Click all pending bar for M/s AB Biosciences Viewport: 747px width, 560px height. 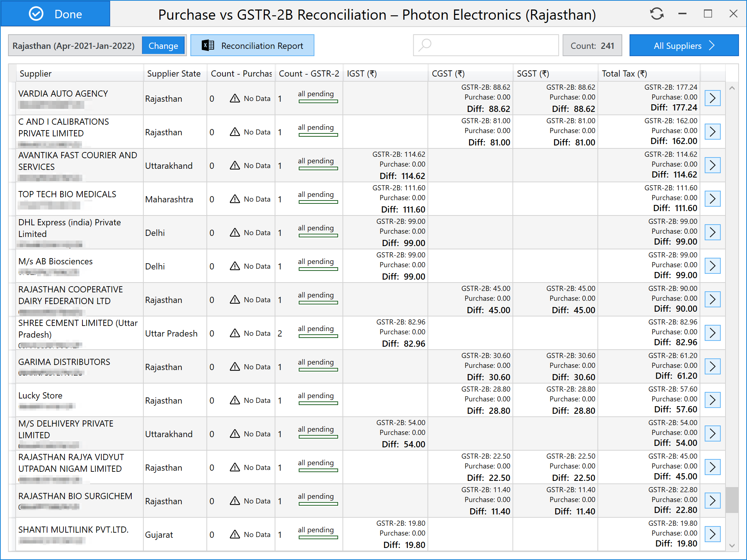[x=318, y=269]
